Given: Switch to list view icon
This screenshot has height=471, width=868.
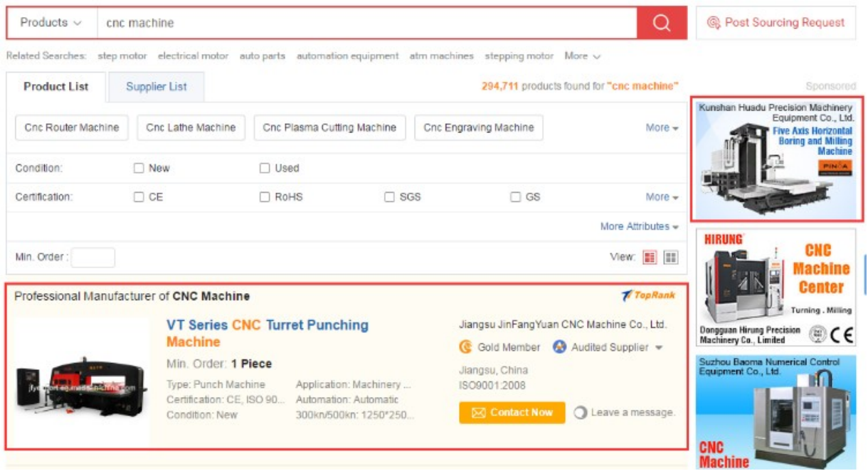Looking at the screenshot, I should click(x=650, y=258).
